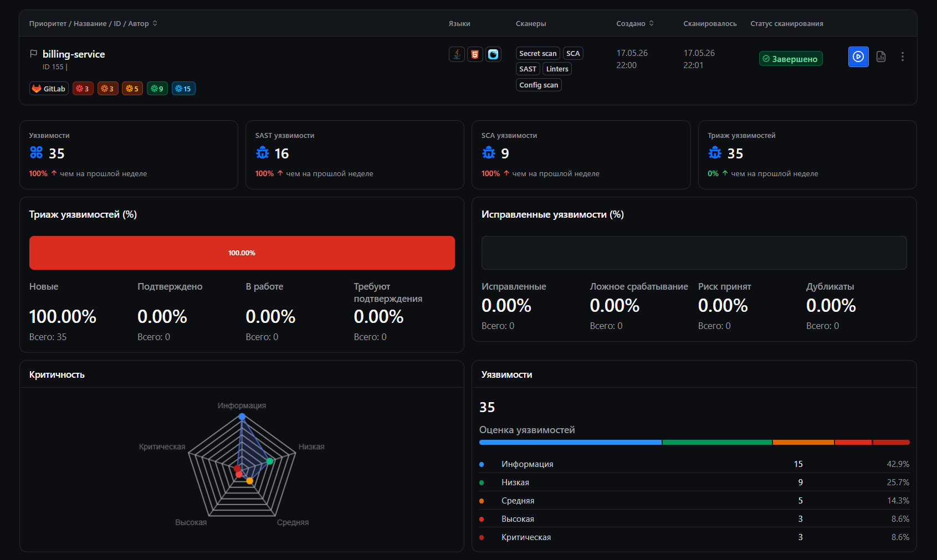
Task: Select the Высокая row in vulnerabilities list
Action: [694, 519]
